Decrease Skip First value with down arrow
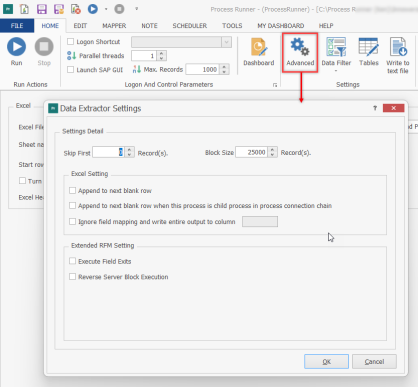This screenshot has height=387, width=418. [x=130, y=155]
